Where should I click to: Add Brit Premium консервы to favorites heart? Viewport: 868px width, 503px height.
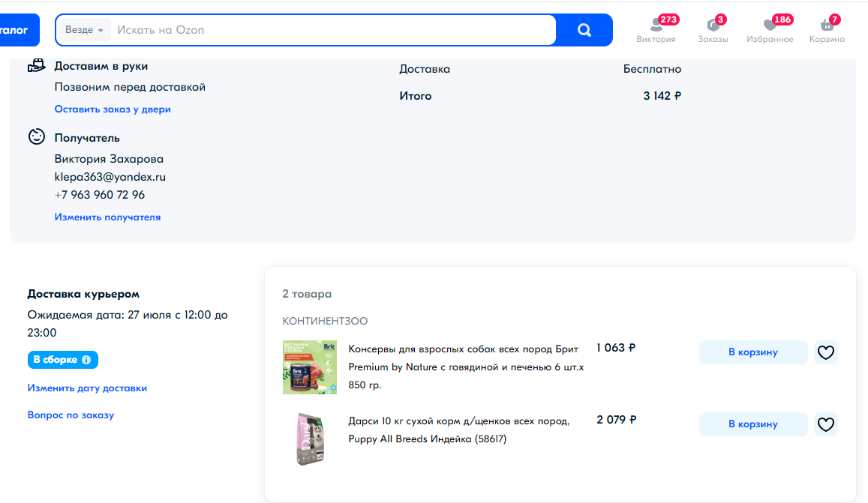tap(825, 352)
